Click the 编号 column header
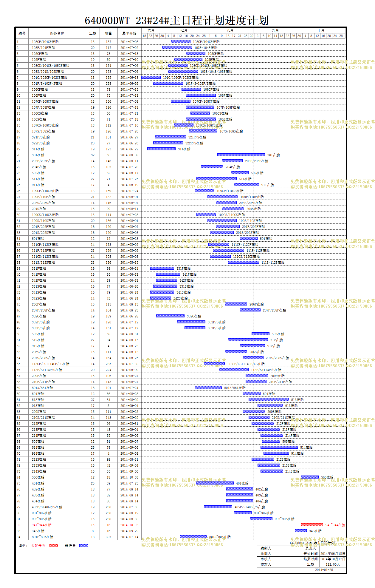The height and width of the screenshot is (588, 375). click(x=22, y=33)
